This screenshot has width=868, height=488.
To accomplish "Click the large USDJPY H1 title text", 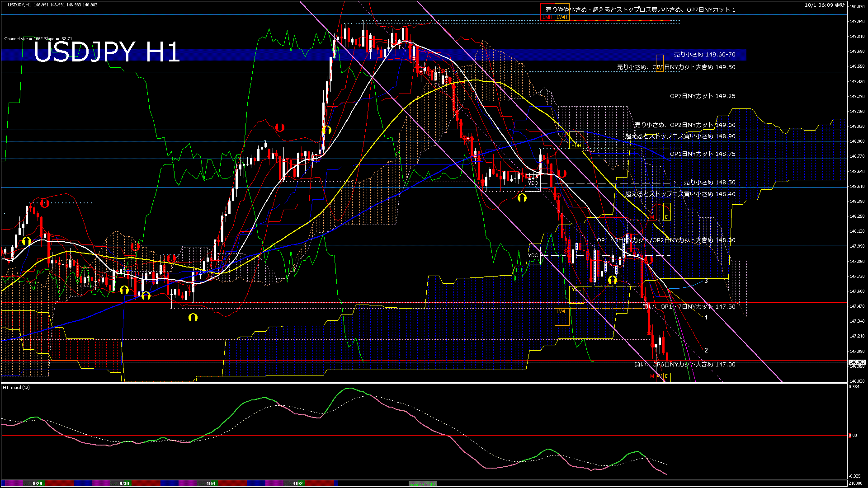I will click(107, 52).
